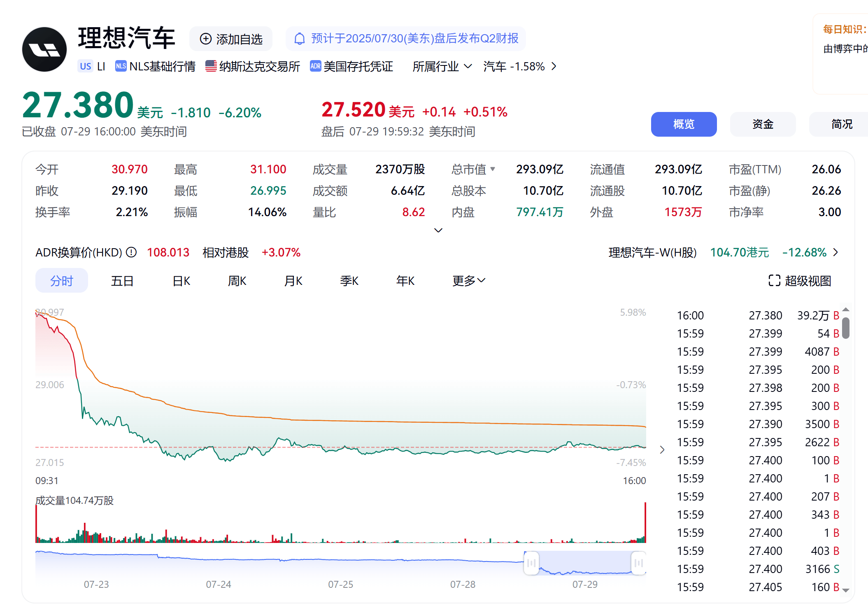The height and width of the screenshot is (608, 868).
Task: Click the ADR depositary receipt badge icon
Action: tap(316, 66)
